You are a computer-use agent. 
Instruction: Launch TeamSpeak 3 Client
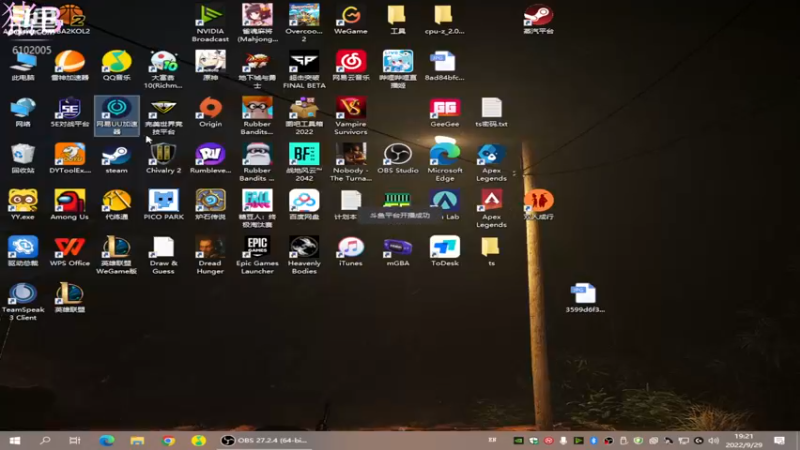pos(23,302)
